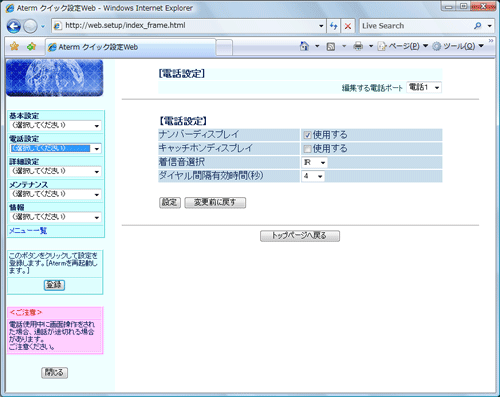The image size is (500, 397).
Task: Click the Refresh page icon
Action: click(333, 26)
